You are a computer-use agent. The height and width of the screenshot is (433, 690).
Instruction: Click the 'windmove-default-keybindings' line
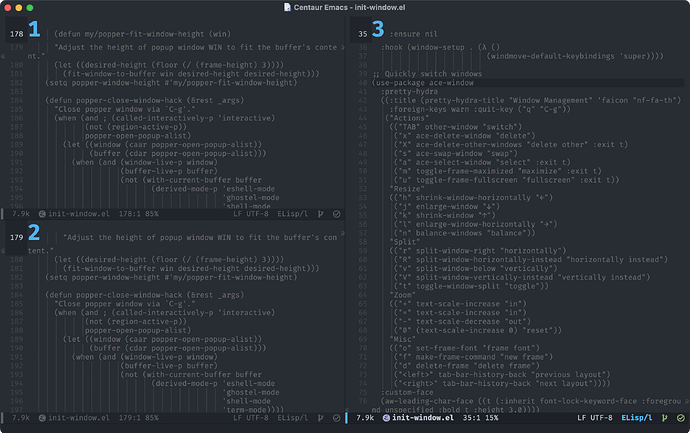click(575, 56)
